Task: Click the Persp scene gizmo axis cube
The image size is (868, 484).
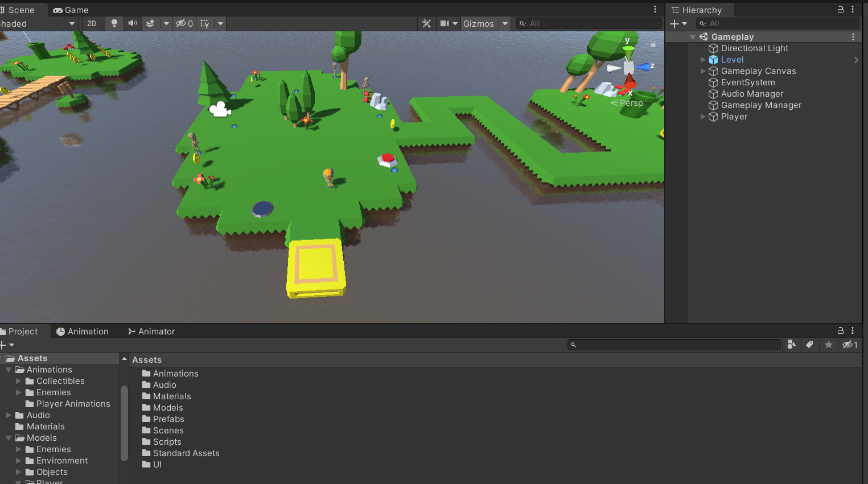Action: (628, 67)
